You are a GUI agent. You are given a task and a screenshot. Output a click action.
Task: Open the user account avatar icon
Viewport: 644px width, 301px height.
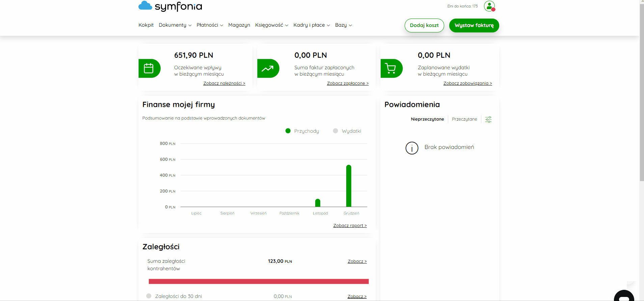(x=489, y=6)
